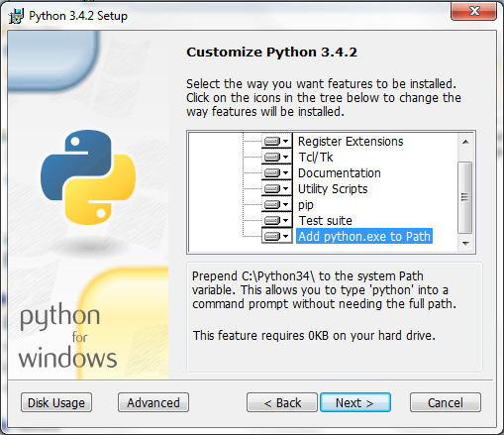Select the Register Extensions feature row
Viewport: 504px width, 435px height.
(351, 142)
